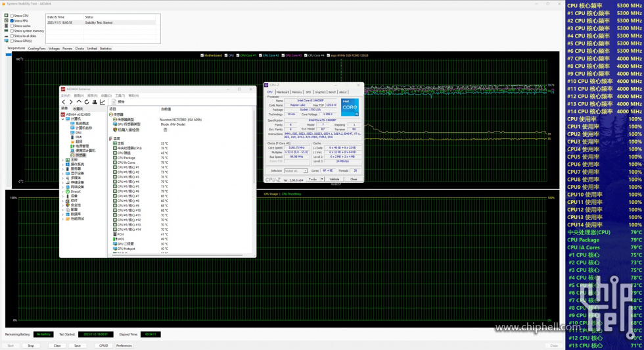The image size is (644, 350).
Task: Click AIDA64 v6.92.6600 root tree node
Action: (x=76, y=114)
